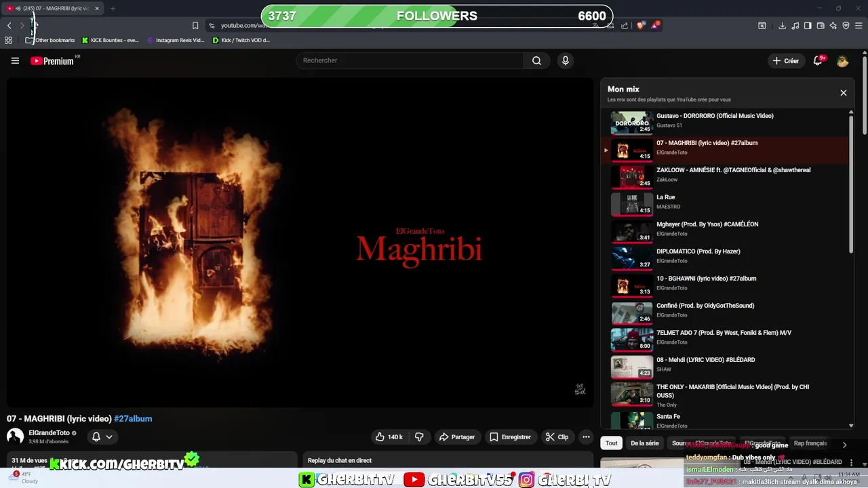Open the music note media control icon
Viewport: 868px width, 488px height.
pos(795,26)
